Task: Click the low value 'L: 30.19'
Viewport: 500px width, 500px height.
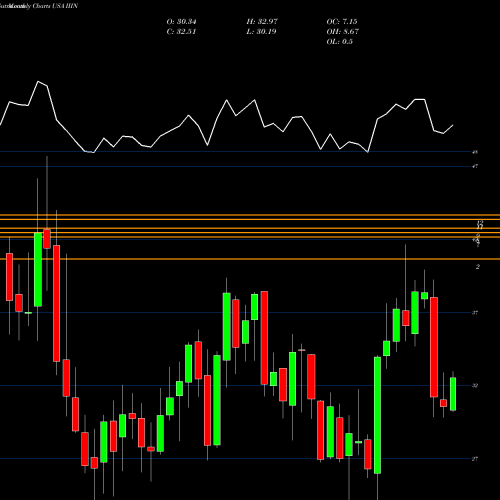Action: [261, 32]
